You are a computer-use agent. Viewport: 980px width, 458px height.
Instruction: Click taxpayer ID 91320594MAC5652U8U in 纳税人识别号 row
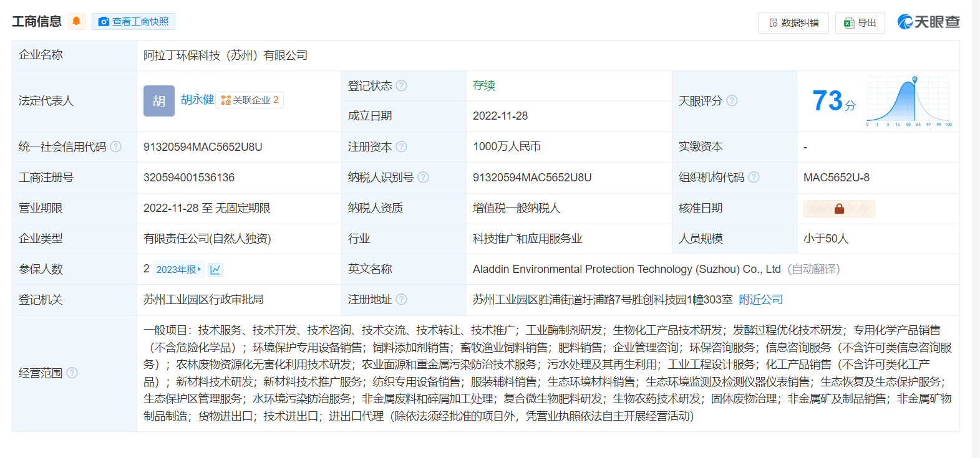(532, 178)
